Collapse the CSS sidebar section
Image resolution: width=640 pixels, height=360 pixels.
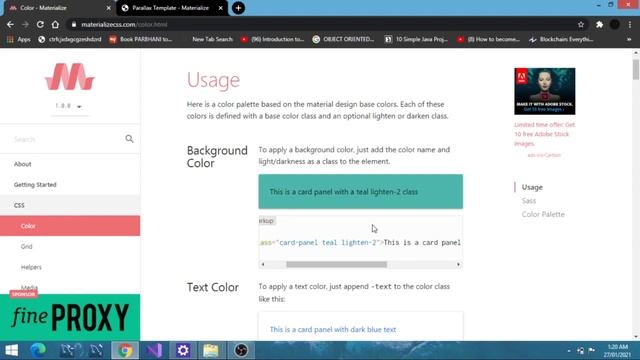70,205
